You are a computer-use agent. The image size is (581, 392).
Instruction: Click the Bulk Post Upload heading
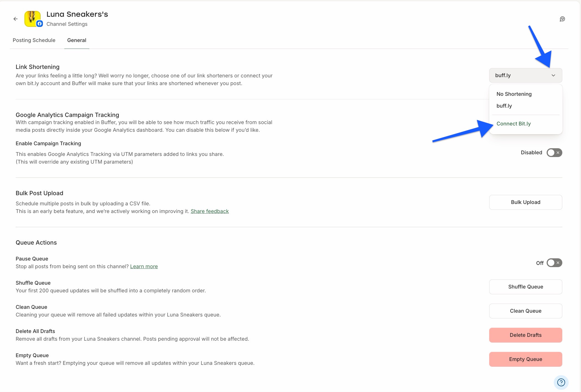pos(39,193)
